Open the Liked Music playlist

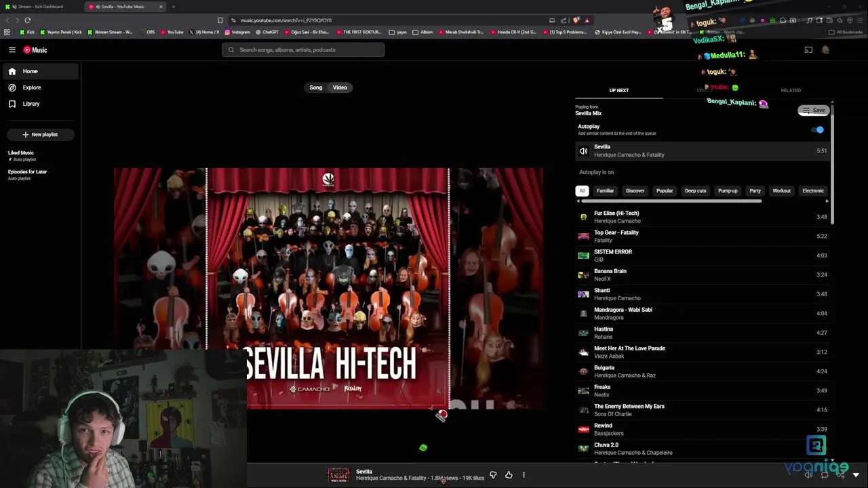(22, 156)
